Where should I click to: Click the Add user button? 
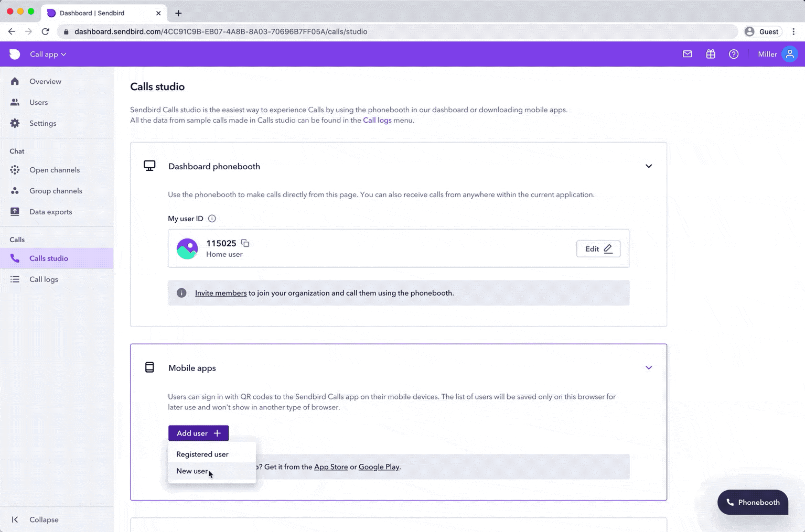[198, 433]
